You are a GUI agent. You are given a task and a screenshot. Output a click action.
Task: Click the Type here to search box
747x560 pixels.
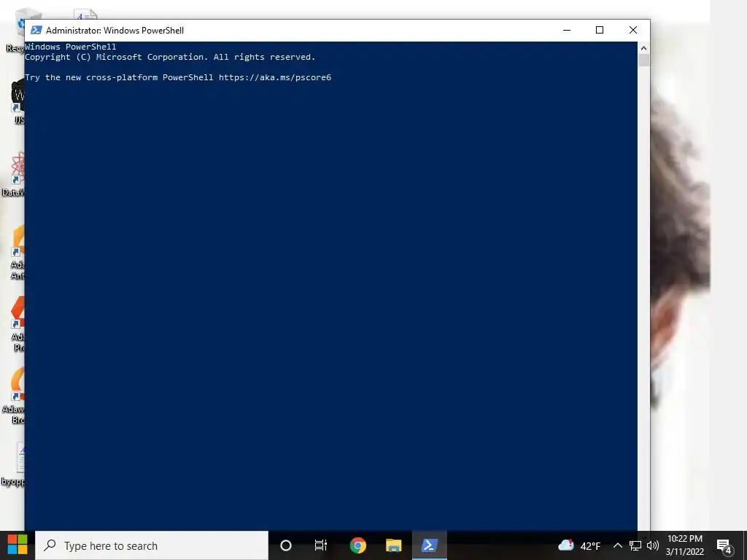click(152, 545)
